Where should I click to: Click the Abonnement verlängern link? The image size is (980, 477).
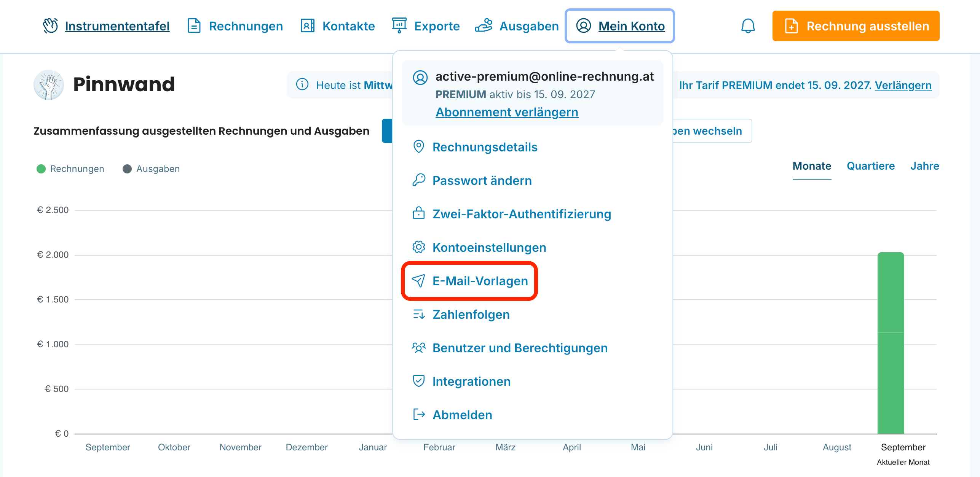[x=507, y=112]
